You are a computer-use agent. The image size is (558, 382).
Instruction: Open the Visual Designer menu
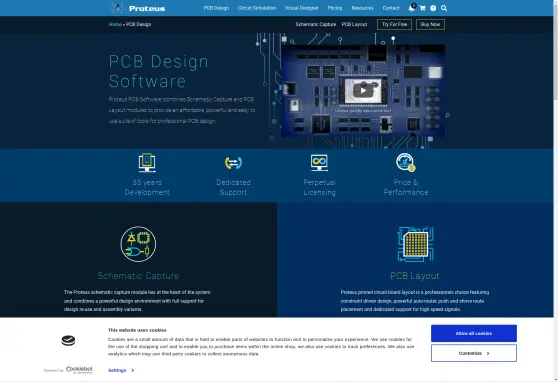tap(301, 8)
